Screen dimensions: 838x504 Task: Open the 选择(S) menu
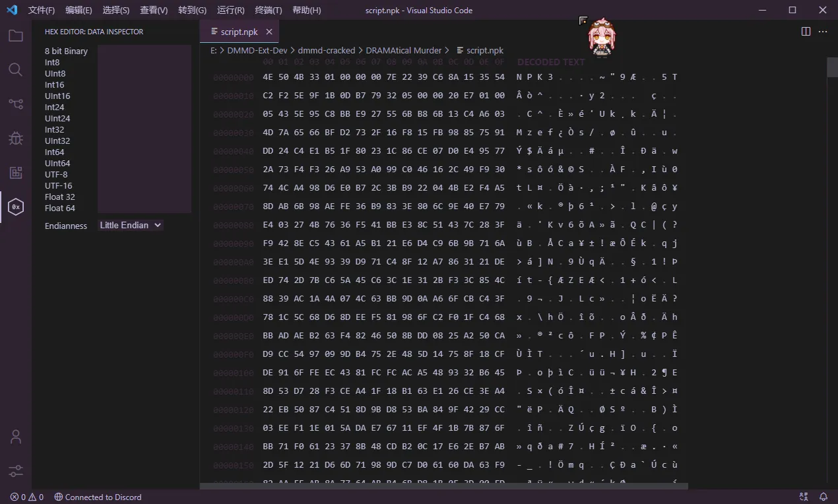point(116,11)
